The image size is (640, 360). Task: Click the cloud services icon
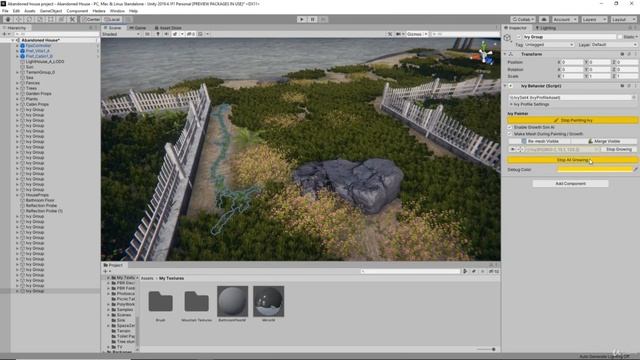(544, 19)
